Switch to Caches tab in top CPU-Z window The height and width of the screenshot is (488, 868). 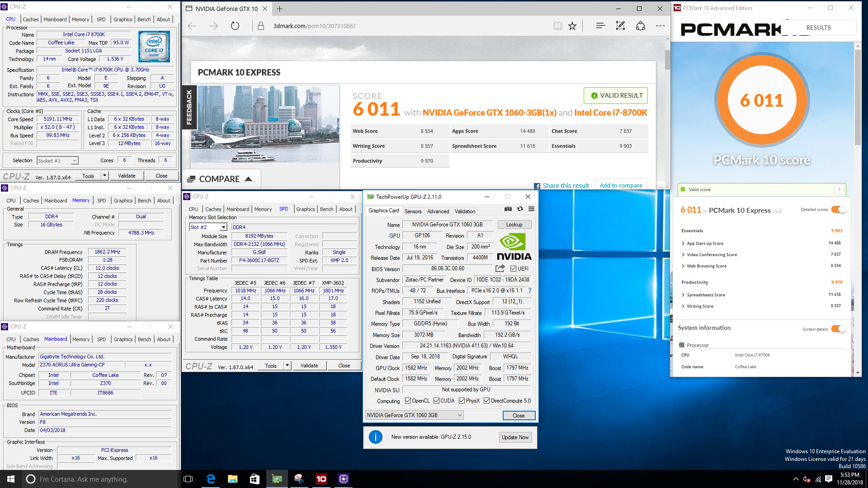pyautogui.click(x=31, y=19)
